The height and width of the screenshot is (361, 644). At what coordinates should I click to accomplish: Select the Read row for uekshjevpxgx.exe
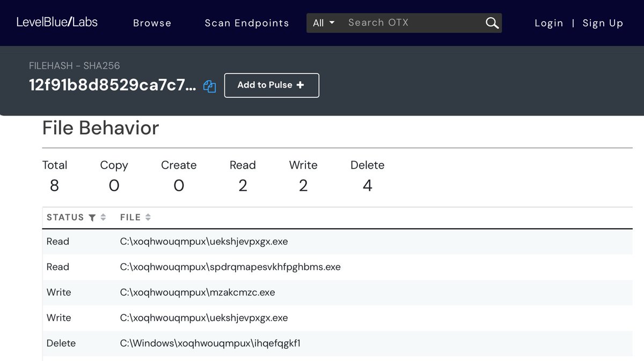204,242
